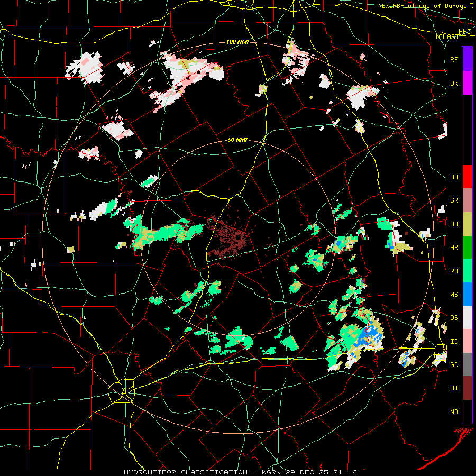Pick the light green RA legend swatch
Screen dimensions: 476x476
point(467,271)
